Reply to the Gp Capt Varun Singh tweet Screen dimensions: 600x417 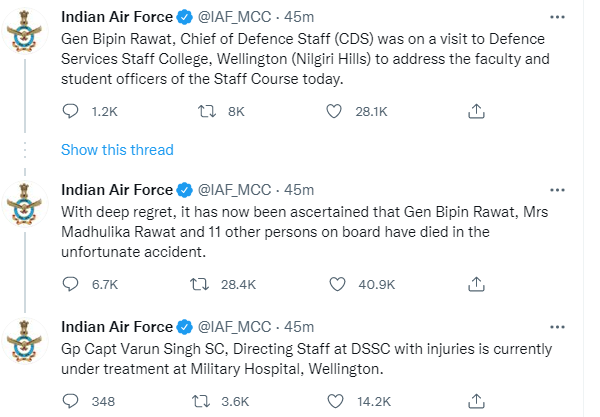[70, 401]
